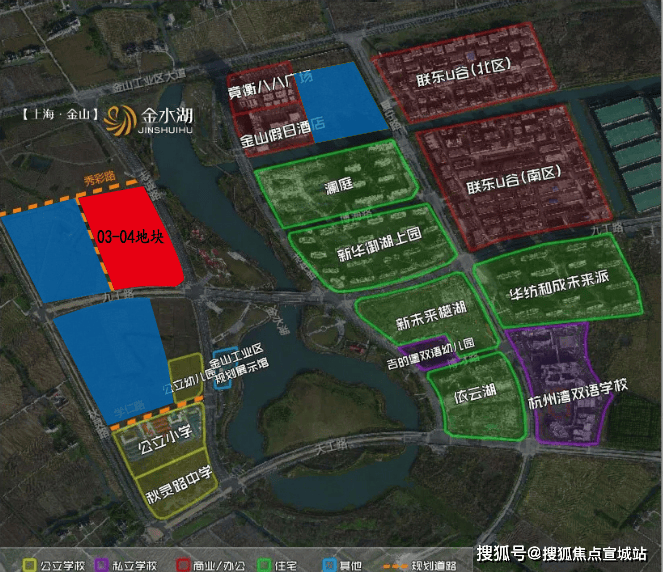Click the purple 私立学校 legend swatch

(x=101, y=565)
